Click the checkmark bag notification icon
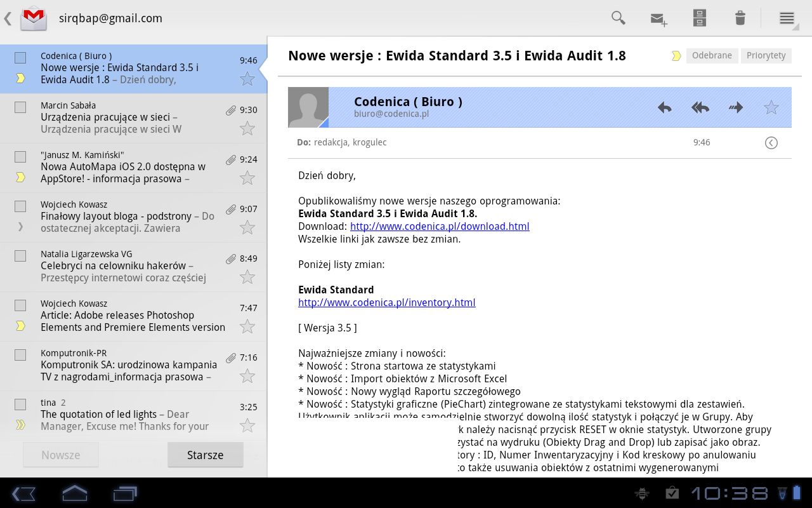The width and height of the screenshot is (812, 508). pos(672,493)
